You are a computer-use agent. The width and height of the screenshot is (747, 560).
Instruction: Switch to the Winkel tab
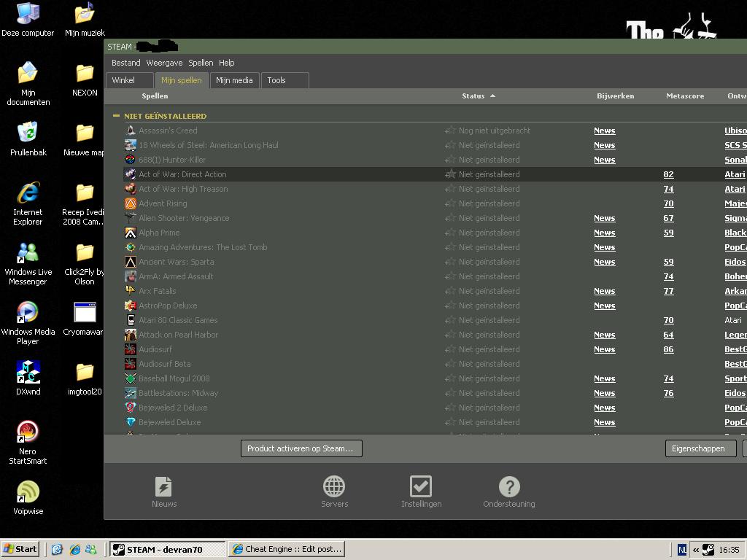tap(130, 80)
